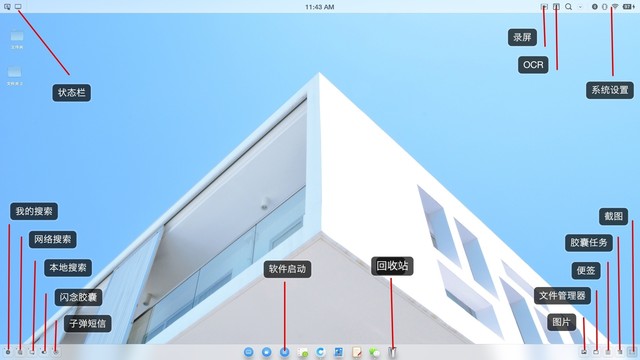Click the OCR icon in status bar
Viewport: 640px width, 360px height.
(x=556, y=7)
